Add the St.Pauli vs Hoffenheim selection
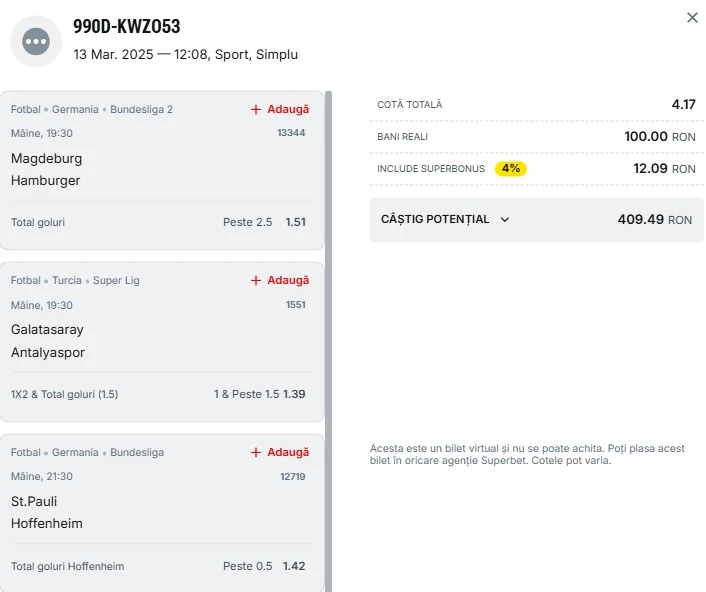The image size is (706, 592). tap(280, 452)
